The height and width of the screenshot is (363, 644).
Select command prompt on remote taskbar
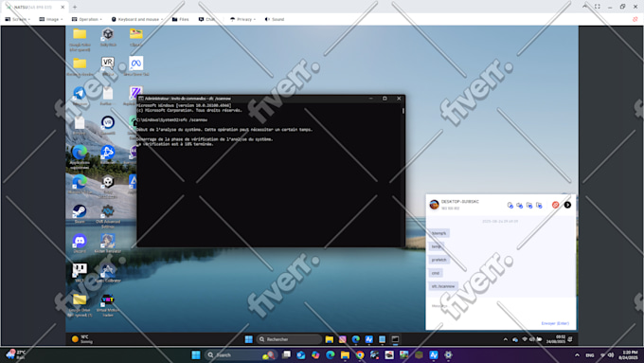tap(395, 339)
